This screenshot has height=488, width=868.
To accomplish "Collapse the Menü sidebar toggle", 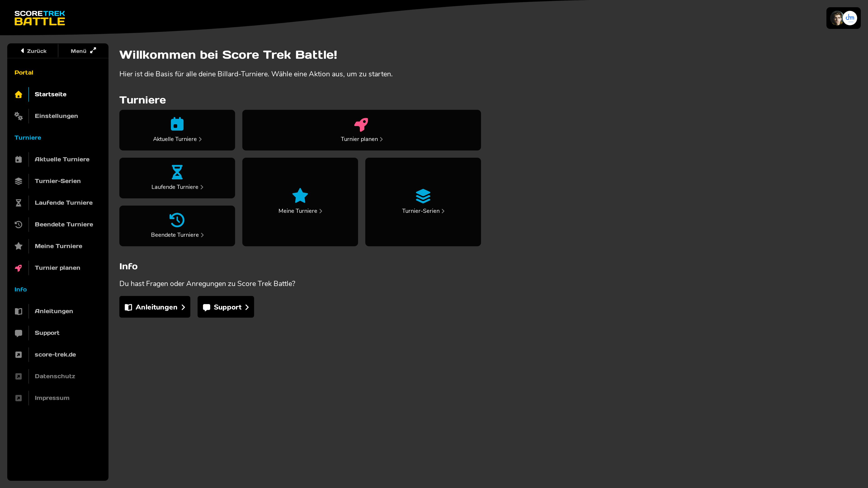I will pos(83,51).
